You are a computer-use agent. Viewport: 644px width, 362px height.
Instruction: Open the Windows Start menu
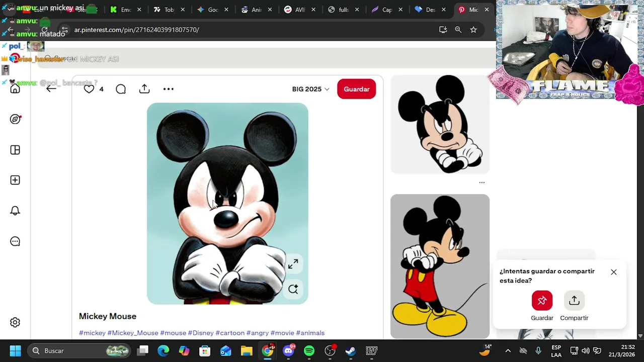pos(15,350)
